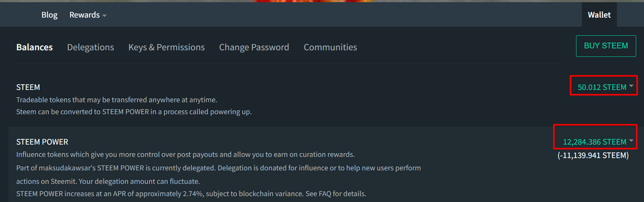Expand the Rewards menu
The image size is (644, 202).
pos(88,15)
